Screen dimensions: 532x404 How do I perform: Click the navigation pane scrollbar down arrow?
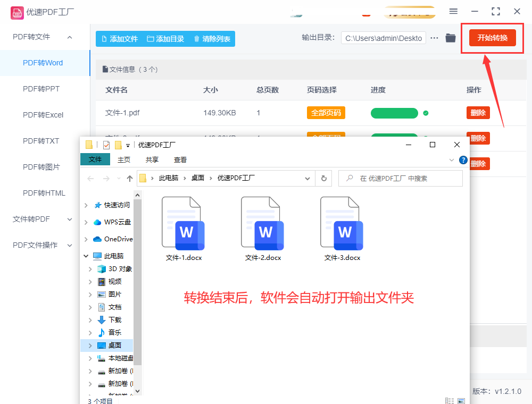[137, 391]
